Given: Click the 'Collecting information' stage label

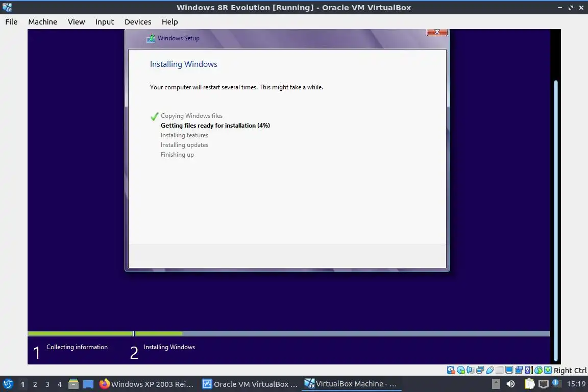Looking at the screenshot, I should point(77,347).
